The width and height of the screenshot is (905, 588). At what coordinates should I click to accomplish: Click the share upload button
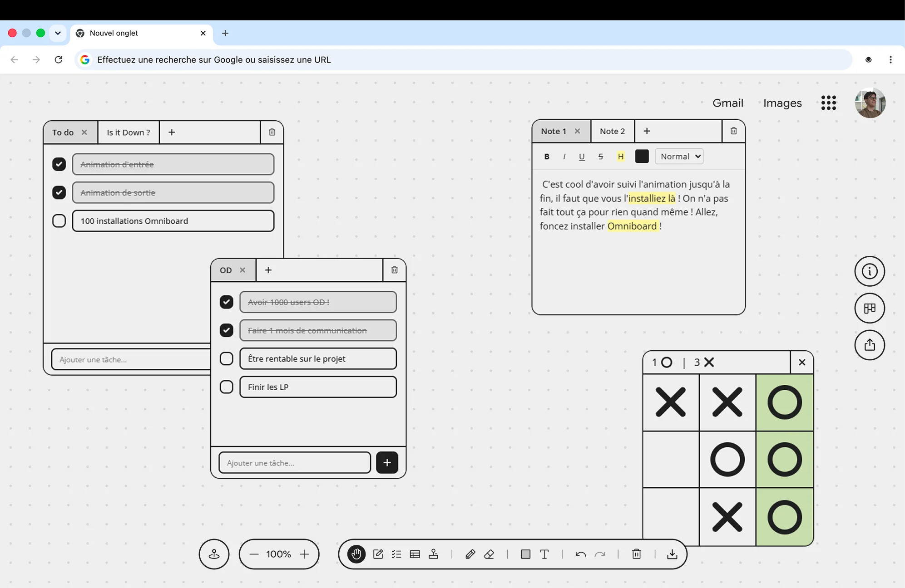(x=870, y=345)
